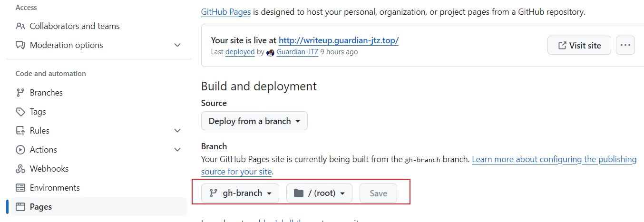Click the Actions play icon
Image resolution: width=644 pixels, height=222 pixels.
(x=20, y=150)
